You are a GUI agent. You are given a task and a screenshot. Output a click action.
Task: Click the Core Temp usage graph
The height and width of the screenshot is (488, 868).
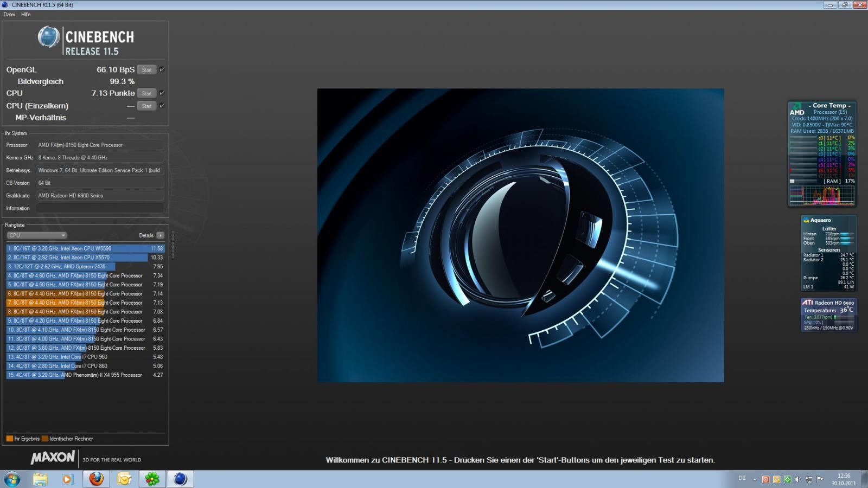[822, 196]
